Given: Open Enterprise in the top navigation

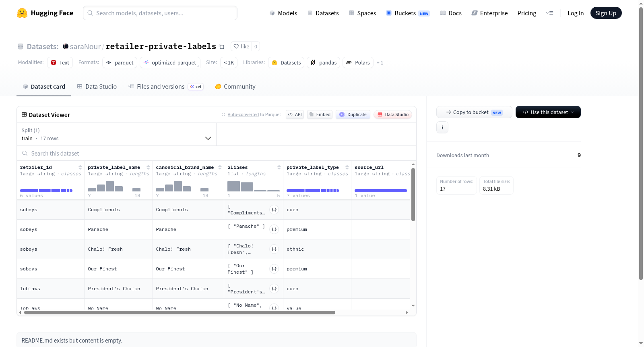Looking at the screenshot, I should (x=490, y=13).
